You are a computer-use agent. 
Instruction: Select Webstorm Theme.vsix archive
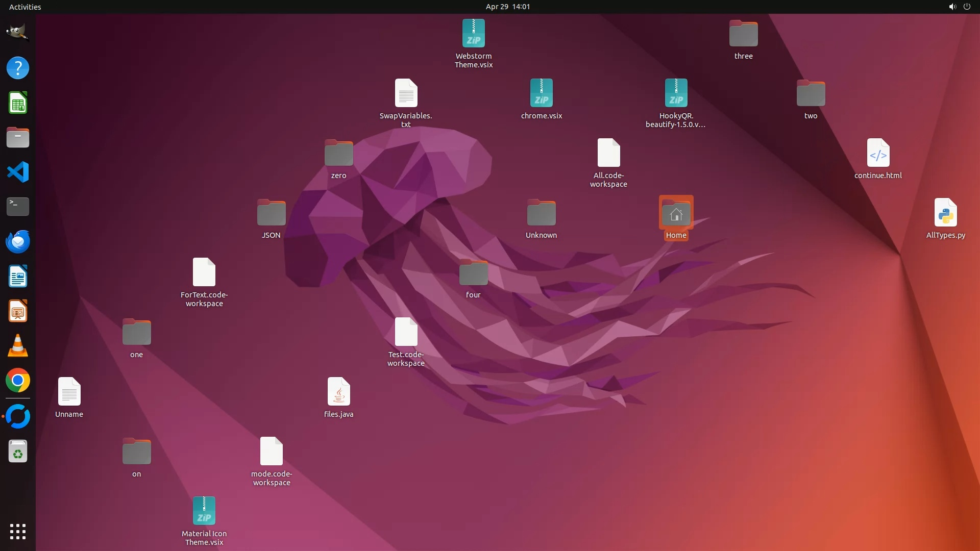[473, 34]
